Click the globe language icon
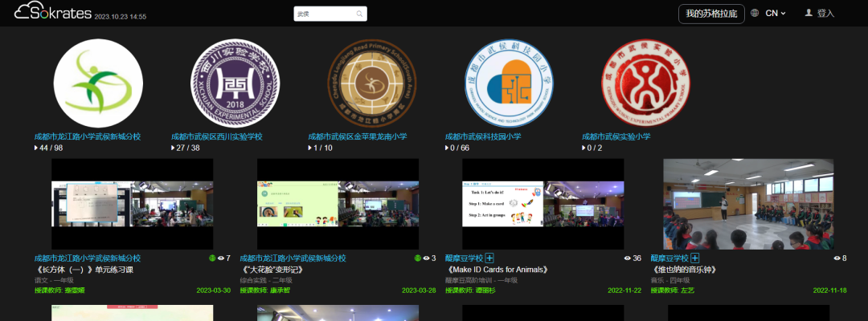This screenshot has width=868, height=321. 755,14
